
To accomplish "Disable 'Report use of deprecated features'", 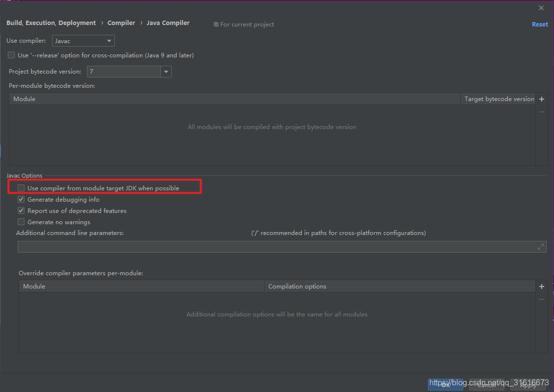I will [21, 210].
